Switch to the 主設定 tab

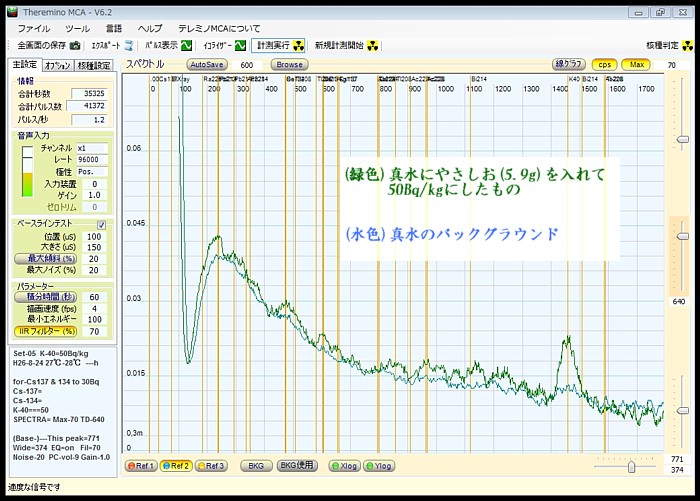tap(25, 65)
